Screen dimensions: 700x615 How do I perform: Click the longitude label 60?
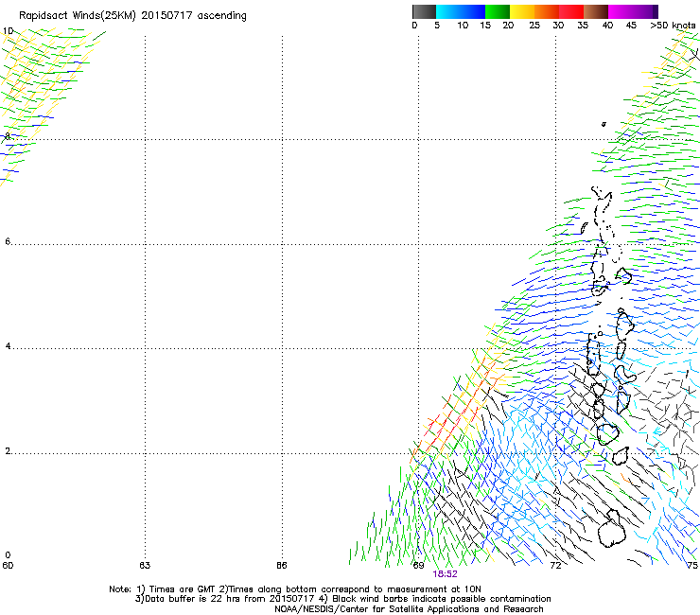pos(8,566)
